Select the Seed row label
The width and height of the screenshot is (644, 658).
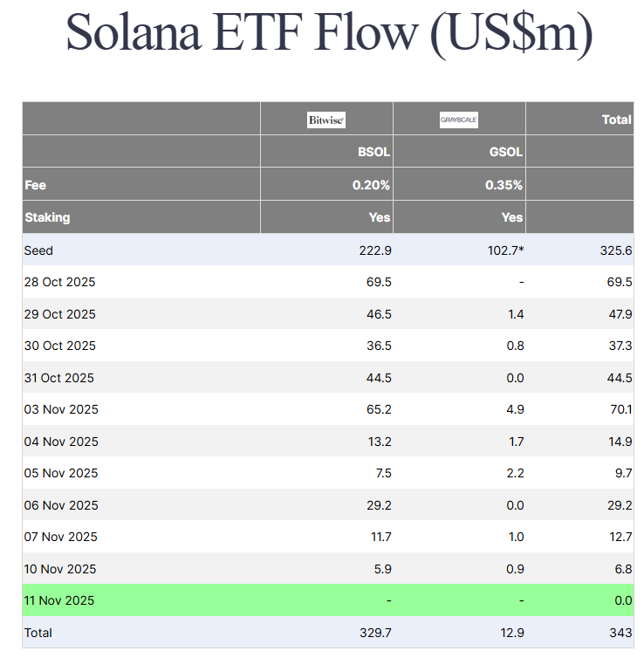pyautogui.click(x=38, y=250)
